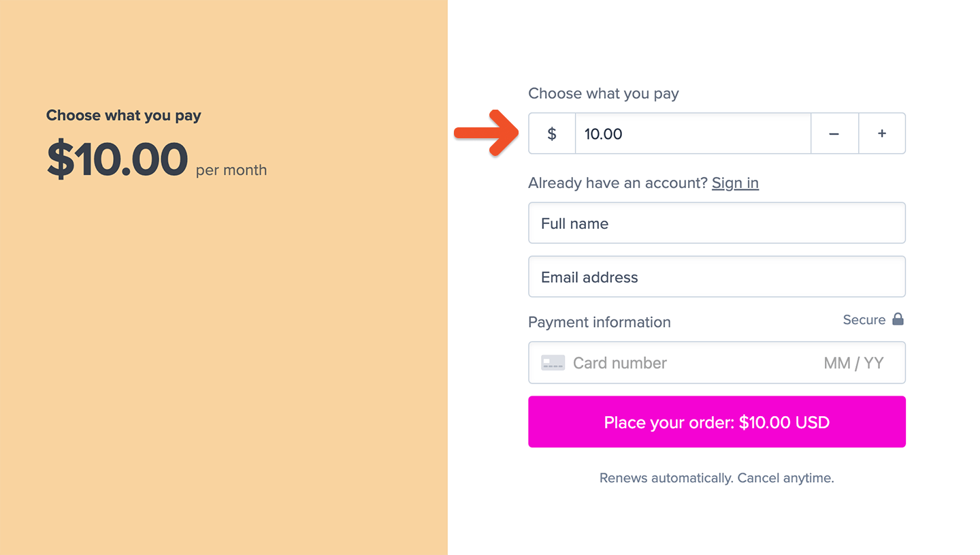This screenshot has width=980, height=555.
Task: Click the MM / YY expiry field
Action: tap(853, 363)
